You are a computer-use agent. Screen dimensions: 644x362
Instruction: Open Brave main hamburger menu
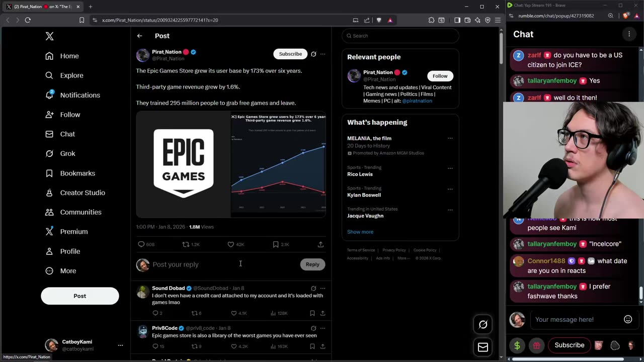(498, 20)
